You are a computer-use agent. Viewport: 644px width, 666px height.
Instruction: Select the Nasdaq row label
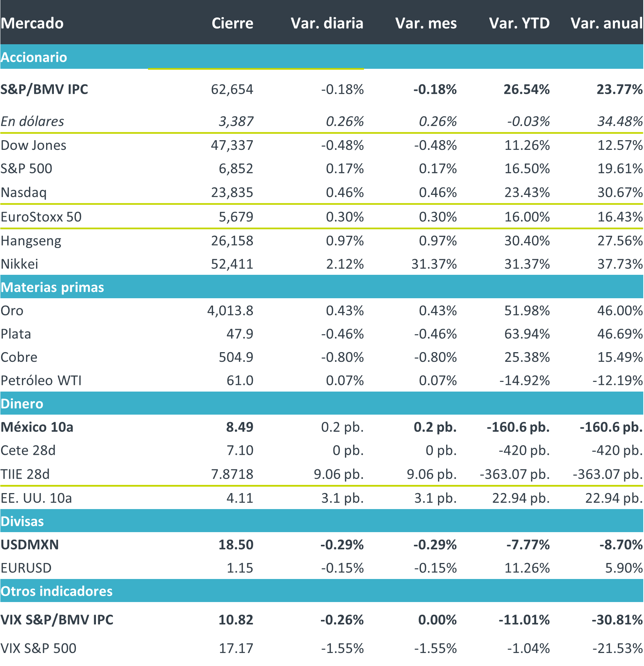pos(24,193)
